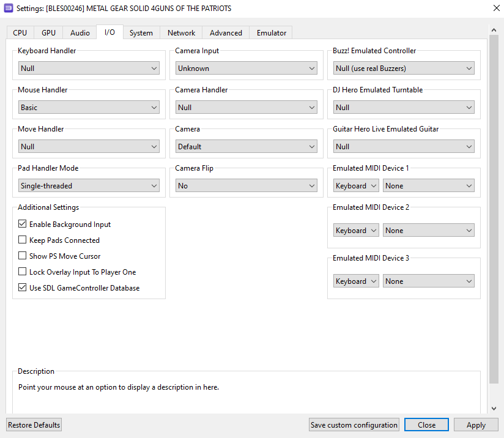
Task: Open MIDI Device 2 None device dropdown
Action: pos(429,230)
